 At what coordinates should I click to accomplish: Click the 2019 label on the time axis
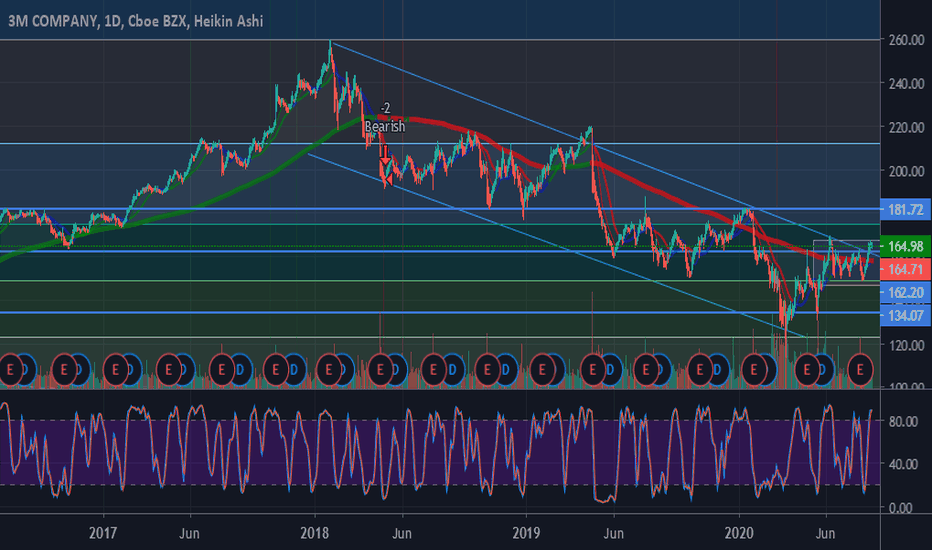(526, 533)
